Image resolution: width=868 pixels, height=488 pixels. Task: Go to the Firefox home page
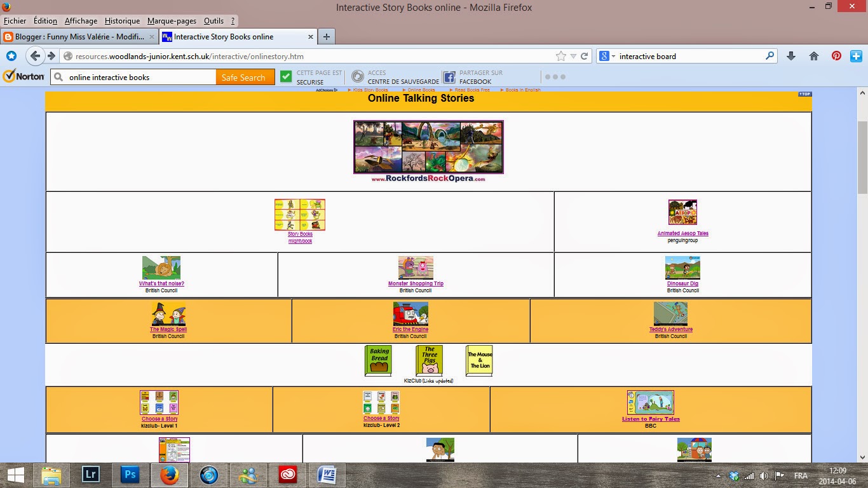point(814,56)
